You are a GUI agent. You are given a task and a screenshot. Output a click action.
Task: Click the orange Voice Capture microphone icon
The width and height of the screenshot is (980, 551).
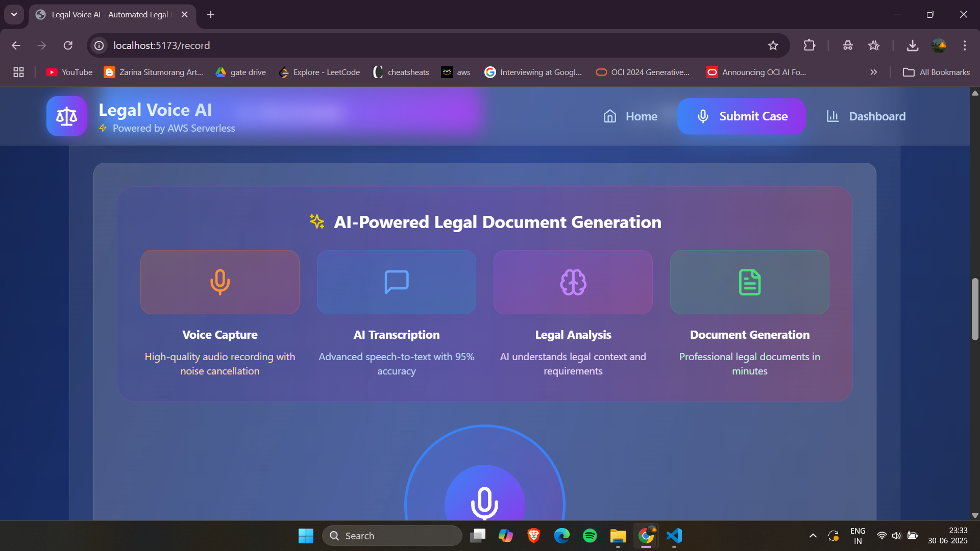tap(220, 282)
